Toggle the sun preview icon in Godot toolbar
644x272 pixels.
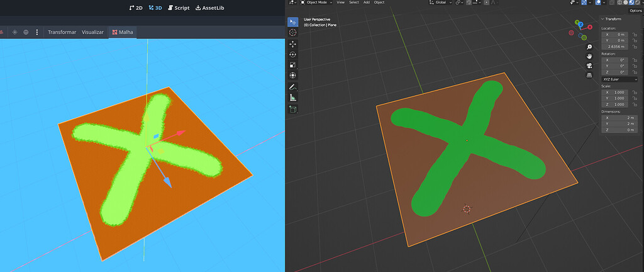(15, 32)
